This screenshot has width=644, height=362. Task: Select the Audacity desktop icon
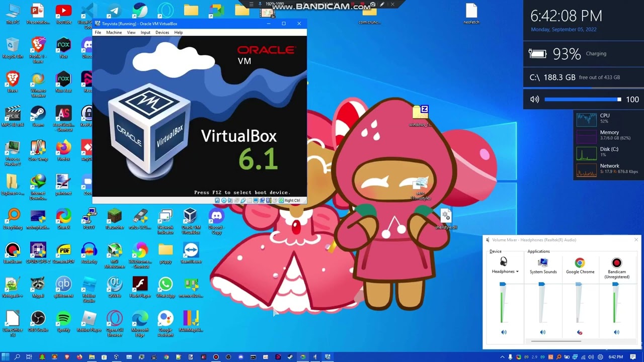click(x=89, y=252)
